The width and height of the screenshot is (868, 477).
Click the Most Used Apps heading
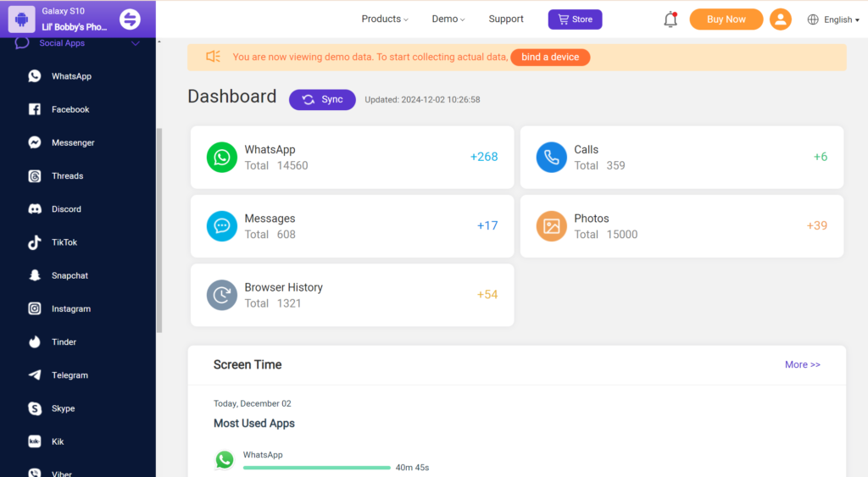(254, 424)
